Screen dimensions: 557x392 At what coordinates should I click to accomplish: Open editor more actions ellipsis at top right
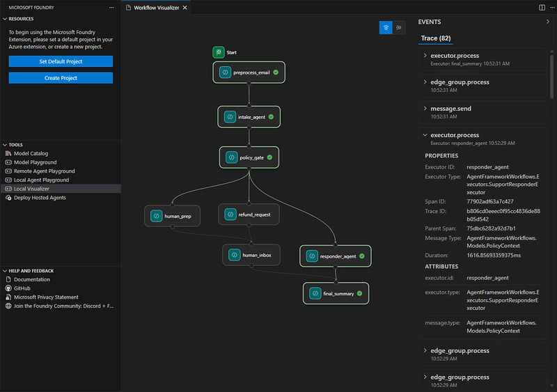552,8
